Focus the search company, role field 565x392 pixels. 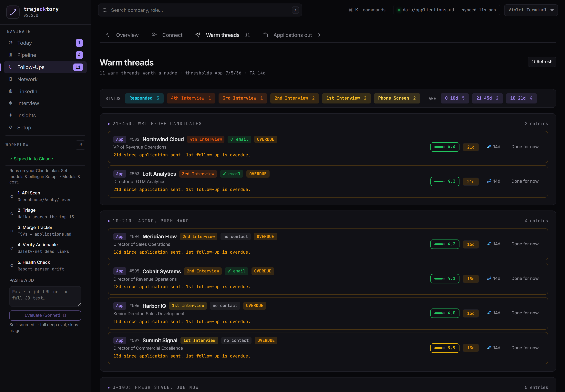[200, 10]
